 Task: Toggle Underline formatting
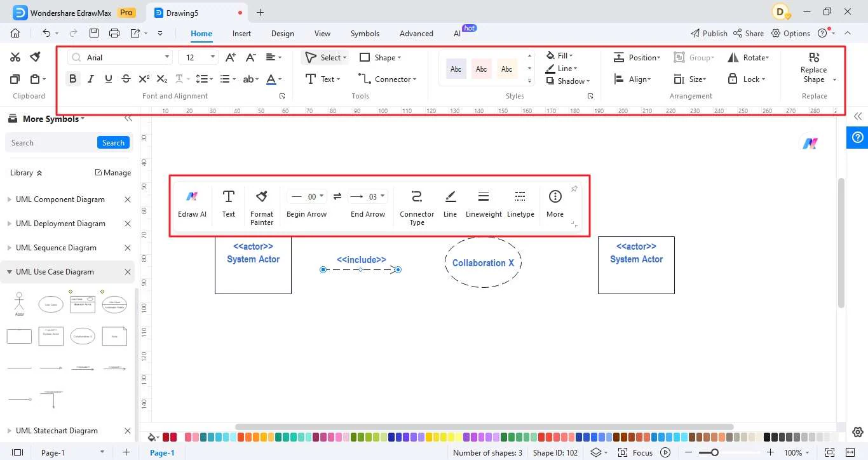(109, 79)
